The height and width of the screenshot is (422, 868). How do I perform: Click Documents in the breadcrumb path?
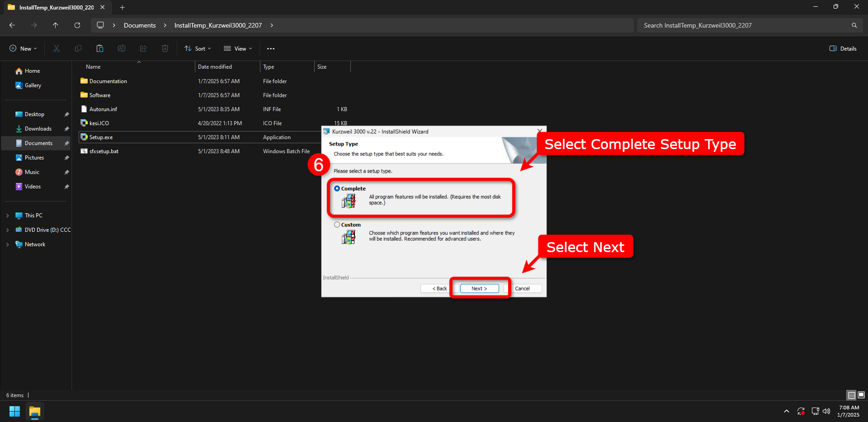(140, 25)
